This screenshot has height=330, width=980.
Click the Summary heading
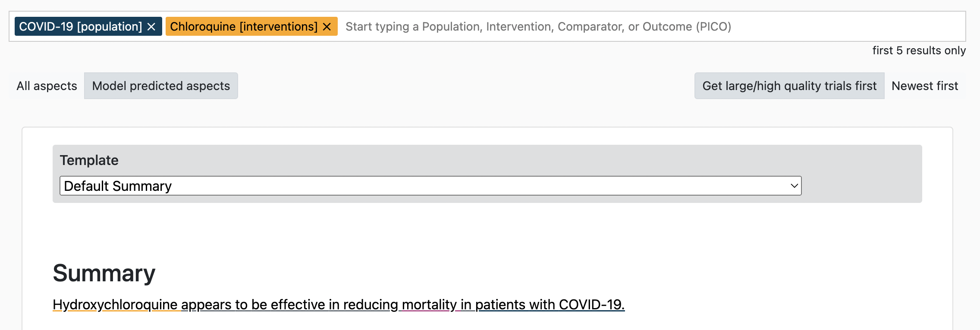click(104, 273)
